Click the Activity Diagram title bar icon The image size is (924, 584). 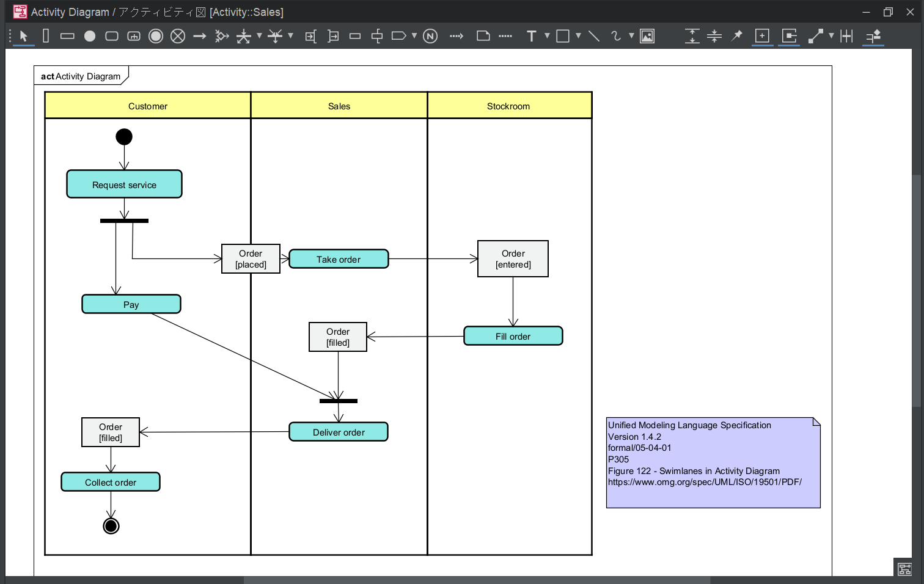point(20,12)
